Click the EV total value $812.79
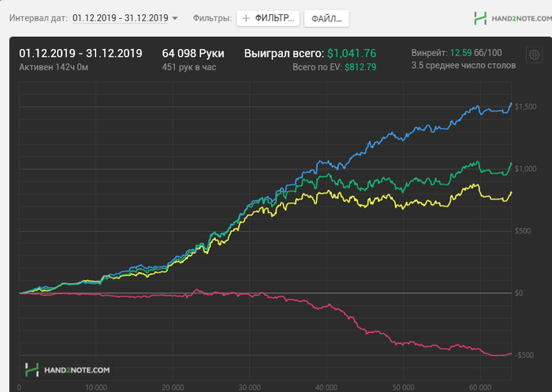 tap(360, 67)
